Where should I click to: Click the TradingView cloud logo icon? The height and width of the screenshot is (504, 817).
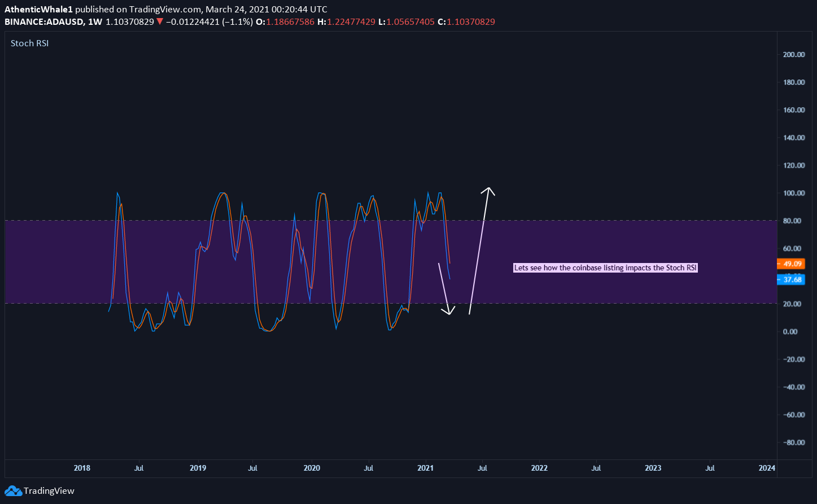(13, 491)
